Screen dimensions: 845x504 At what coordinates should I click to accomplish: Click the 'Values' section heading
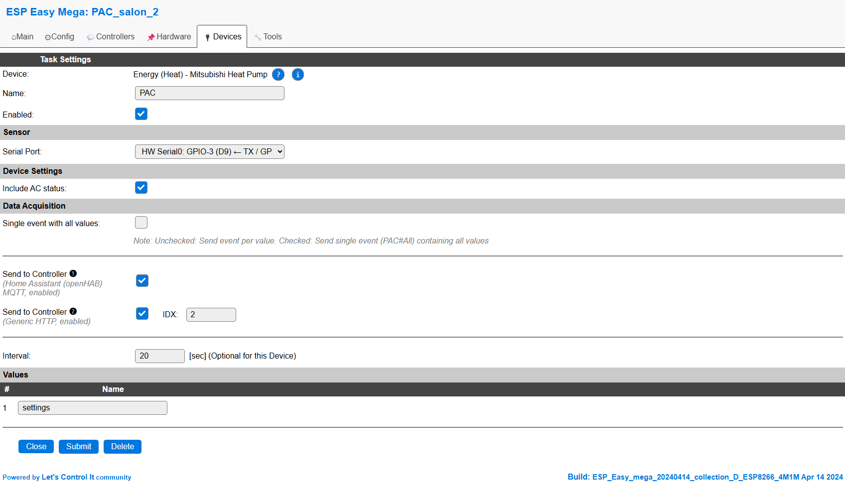tap(15, 375)
